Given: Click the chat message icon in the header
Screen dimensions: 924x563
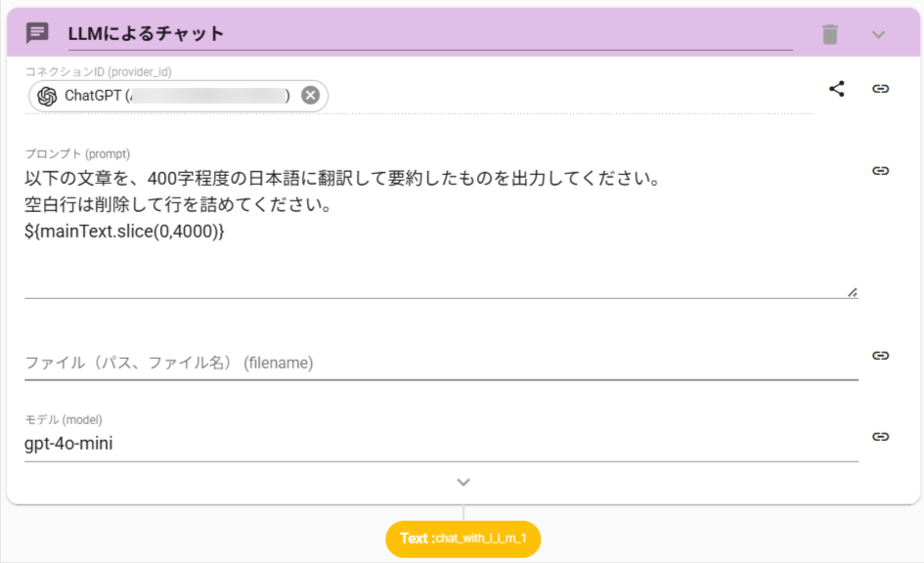Looking at the screenshot, I should click(37, 33).
